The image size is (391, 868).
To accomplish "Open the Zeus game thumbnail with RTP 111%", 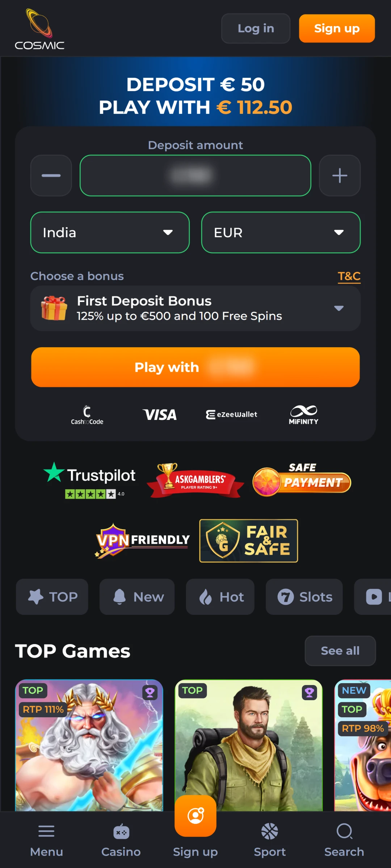I will coord(89,745).
